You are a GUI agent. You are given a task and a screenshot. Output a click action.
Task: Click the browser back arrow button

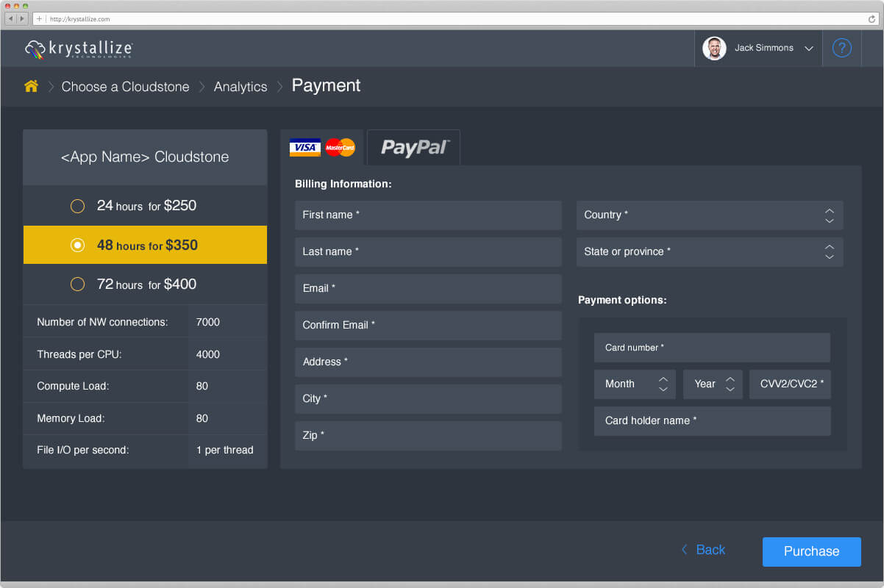[11, 18]
